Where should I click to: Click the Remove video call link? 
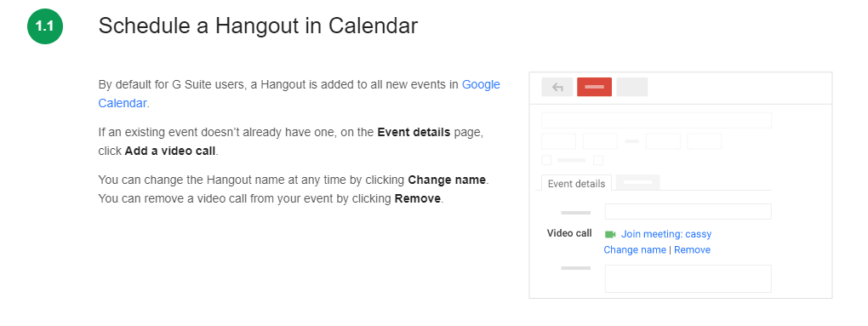pos(692,249)
